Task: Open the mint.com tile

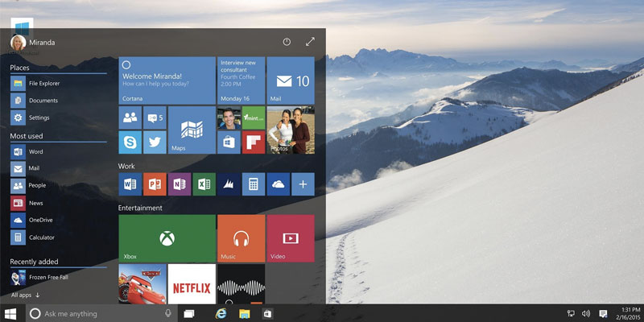Action: 254,118
